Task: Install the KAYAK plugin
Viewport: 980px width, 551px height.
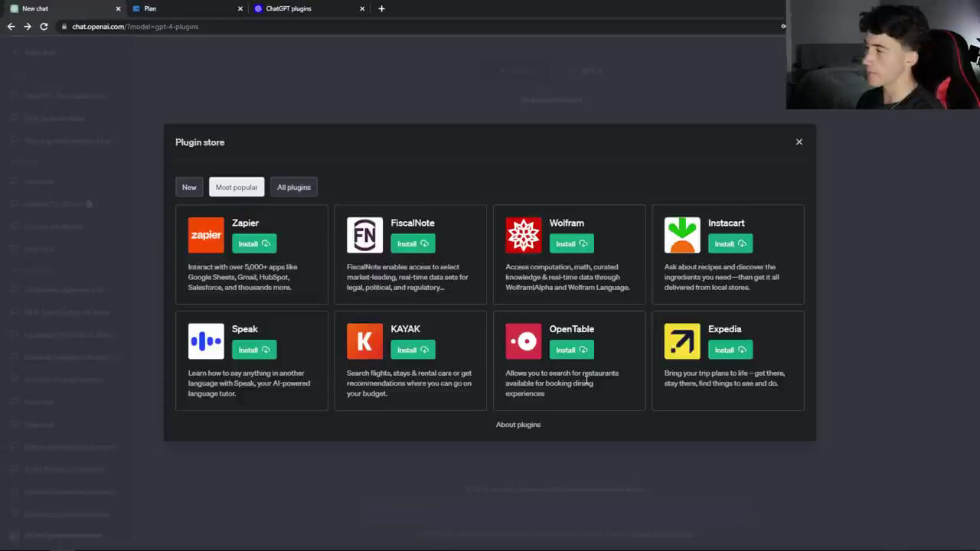Action: [413, 350]
